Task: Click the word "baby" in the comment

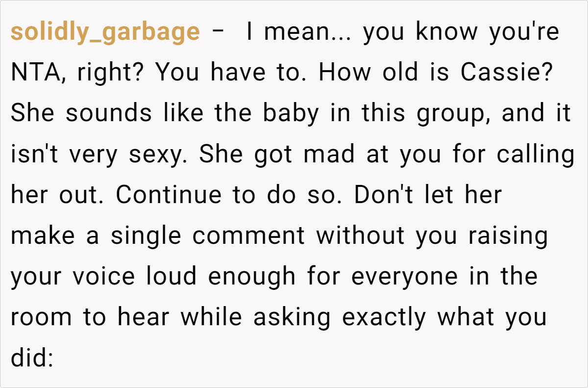Action: (291, 114)
